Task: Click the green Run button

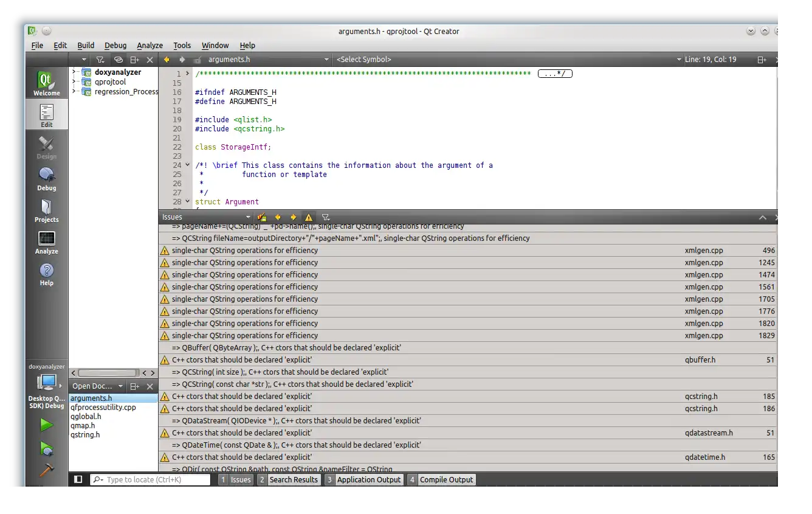Action: pyautogui.click(x=46, y=425)
